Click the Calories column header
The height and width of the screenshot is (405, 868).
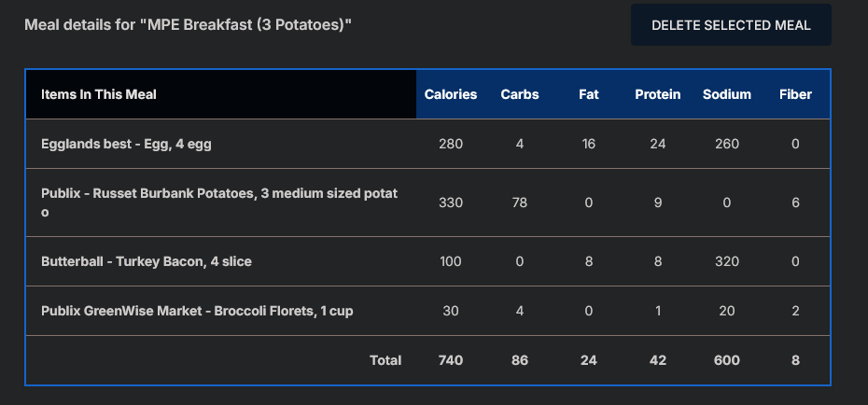pyautogui.click(x=451, y=94)
